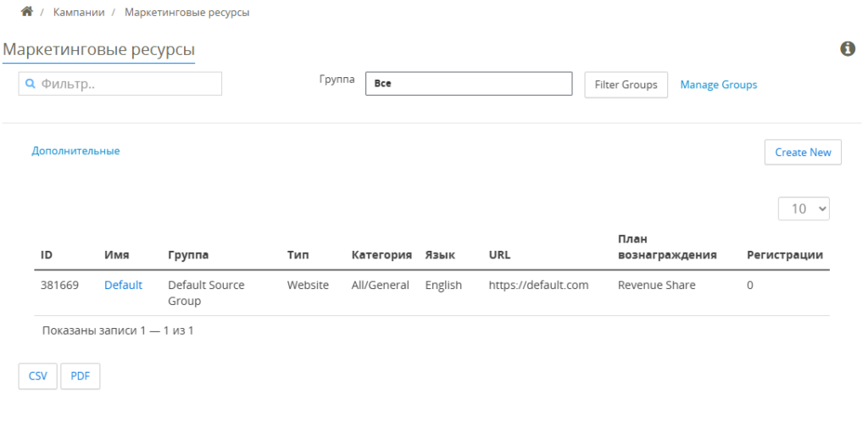This screenshot has height=422, width=868.
Task: Open Кампании breadcrumb
Action: point(79,12)
